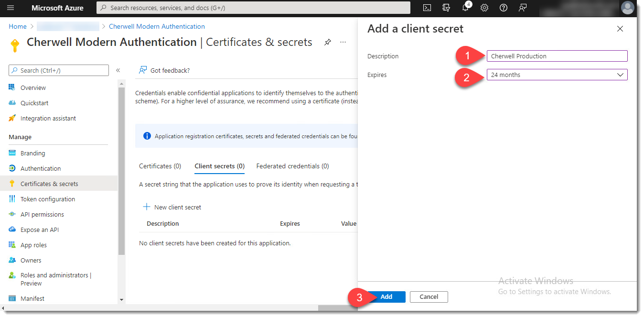
Task: Switch to the Certificates tab
Action: click(x=160, y=166)
